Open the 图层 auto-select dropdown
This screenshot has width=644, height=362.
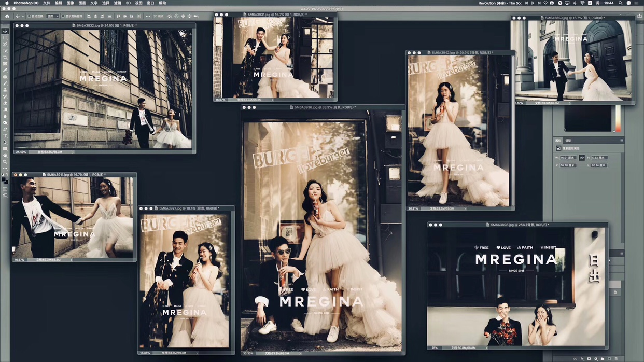[52, 16]
